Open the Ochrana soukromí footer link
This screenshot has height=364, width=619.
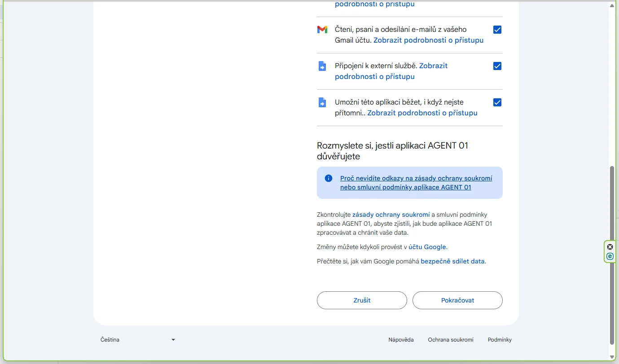tap(451, 340)
